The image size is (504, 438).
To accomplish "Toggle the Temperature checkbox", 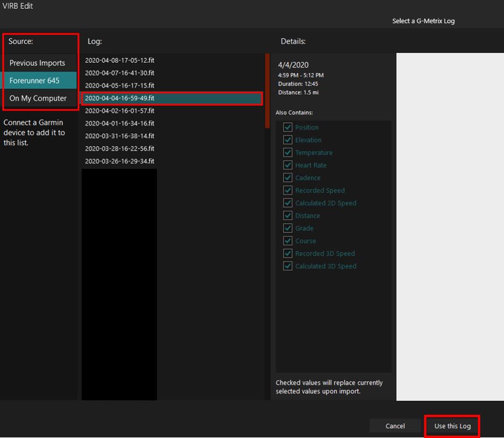I will 288,152.
